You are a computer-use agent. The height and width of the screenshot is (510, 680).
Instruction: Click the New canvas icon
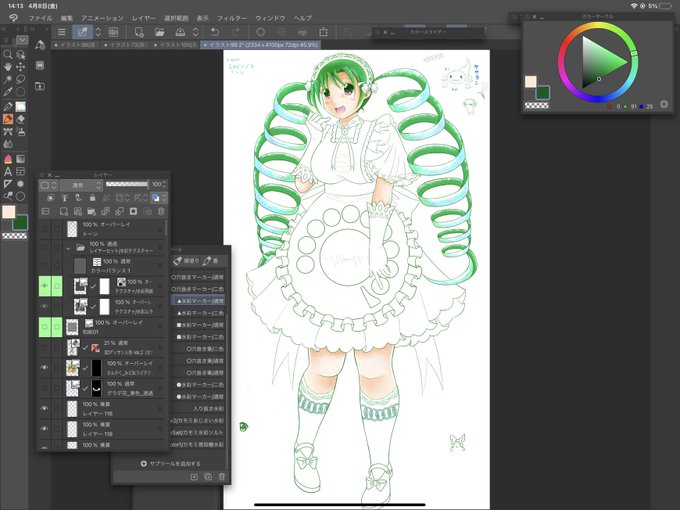pyautogui.click(x=139, y=32)
